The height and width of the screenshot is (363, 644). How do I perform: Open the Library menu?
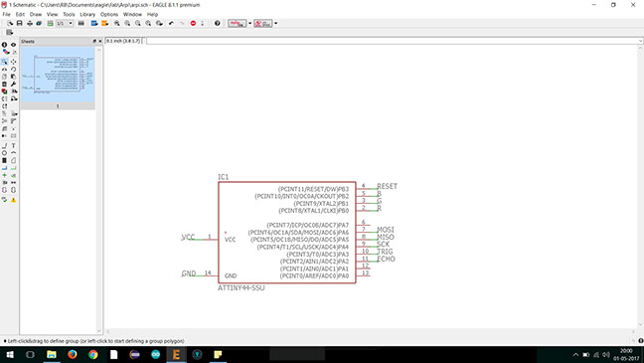pyautogui.click(x=87, y=14)
